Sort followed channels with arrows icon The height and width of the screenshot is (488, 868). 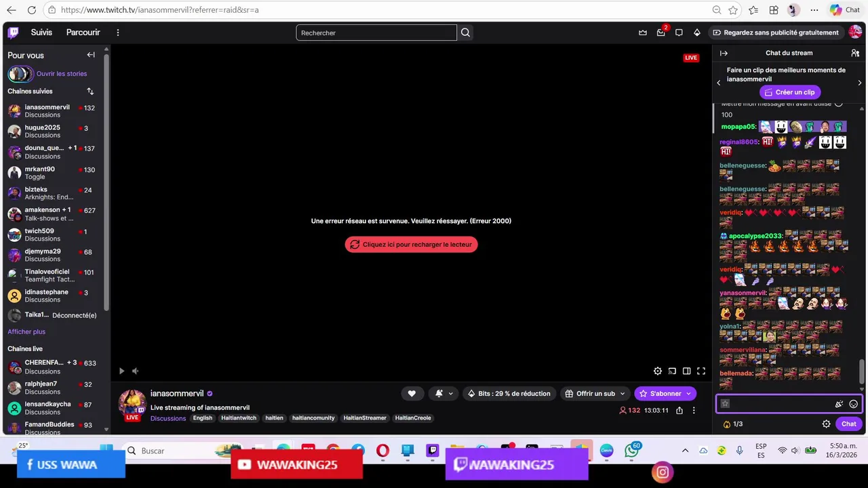90,91
